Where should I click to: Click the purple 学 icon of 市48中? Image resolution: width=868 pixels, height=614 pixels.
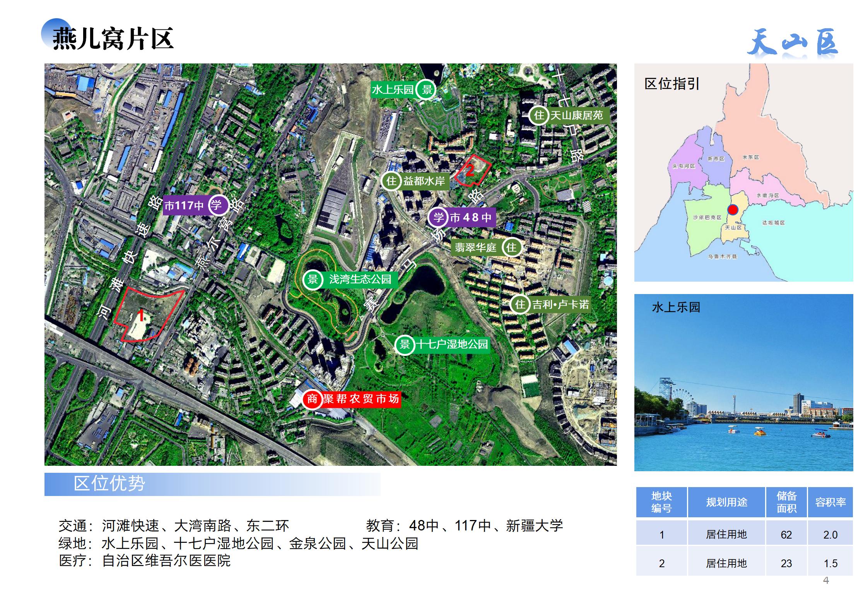pos(438,217)
